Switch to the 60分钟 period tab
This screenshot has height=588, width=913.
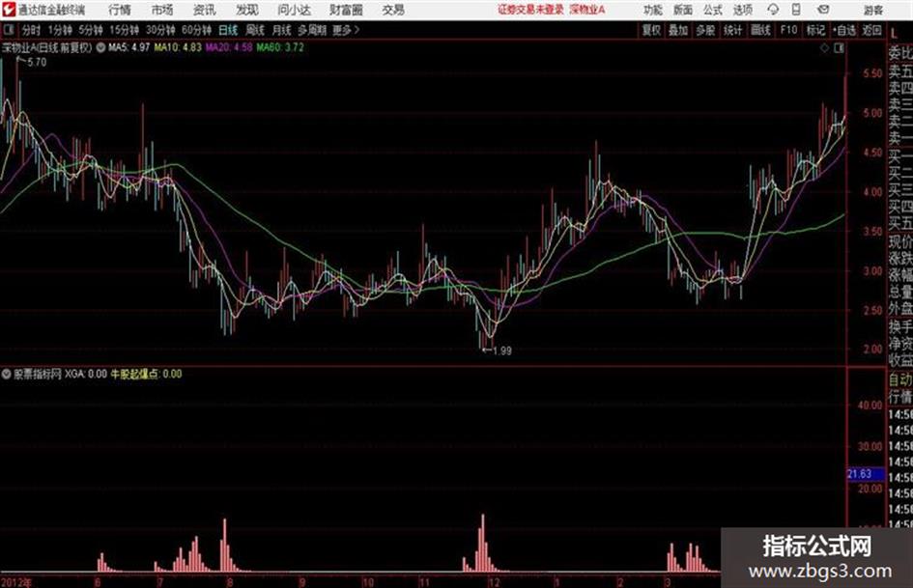coord(196,30)
